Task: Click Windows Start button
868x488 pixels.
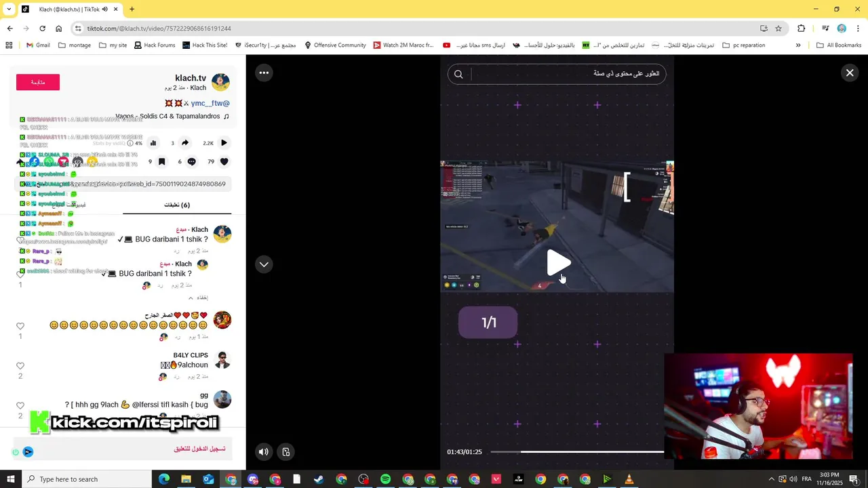Action: (11, 479)
